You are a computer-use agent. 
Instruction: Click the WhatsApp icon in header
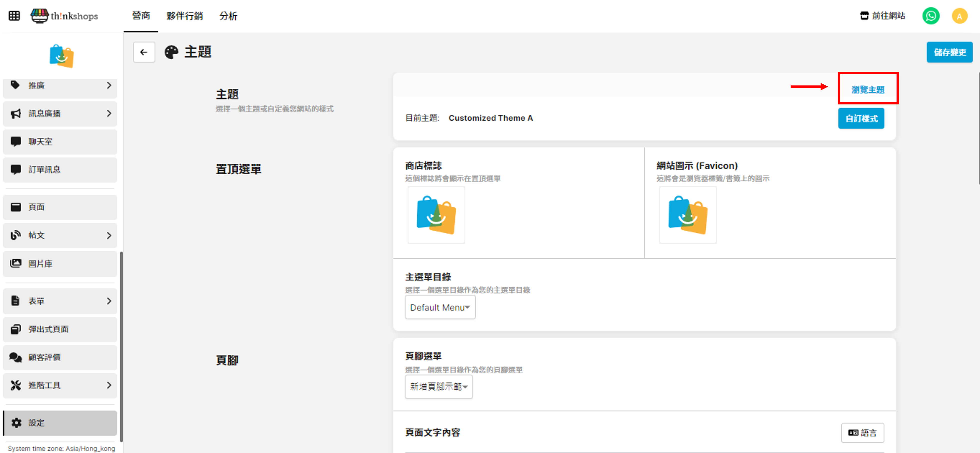(x=931, y=16)
